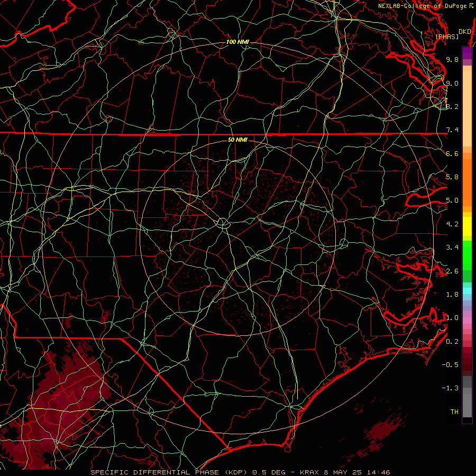Click the 9.8 value on the color scale
The width and height of the screenshot is (476, 476).
(x=452, y=59)
